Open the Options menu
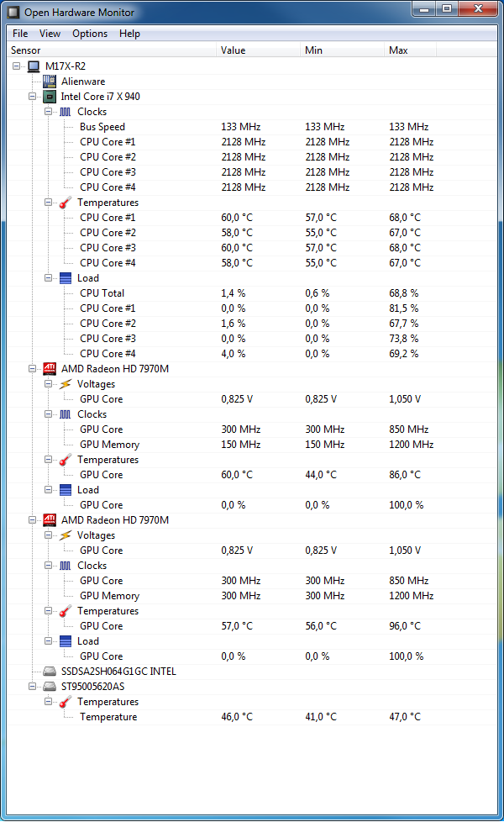 (x=90, y=34)
